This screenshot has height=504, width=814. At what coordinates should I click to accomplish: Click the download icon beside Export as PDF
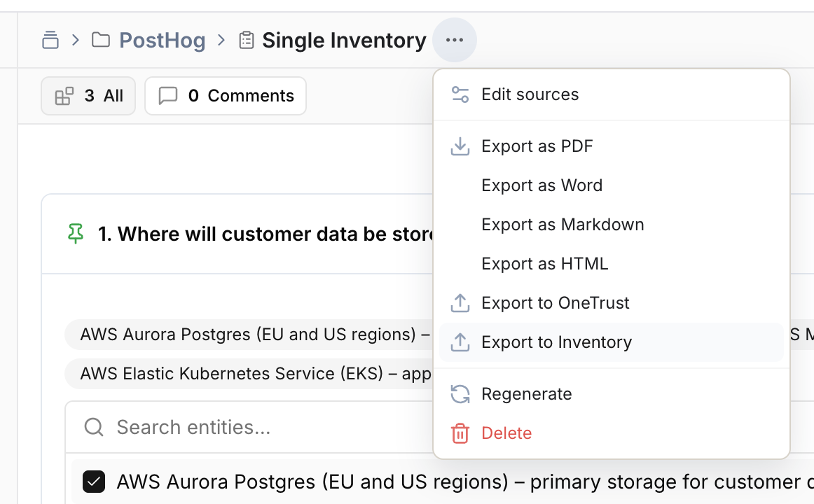[460, 146]
